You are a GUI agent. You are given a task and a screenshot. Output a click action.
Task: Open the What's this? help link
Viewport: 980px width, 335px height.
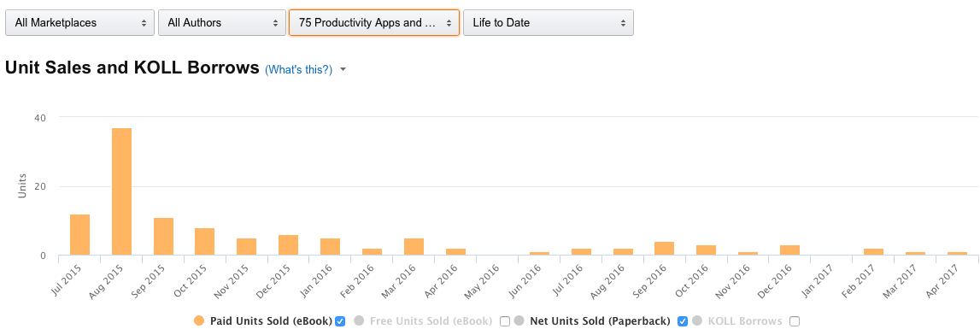coord(299,69)
